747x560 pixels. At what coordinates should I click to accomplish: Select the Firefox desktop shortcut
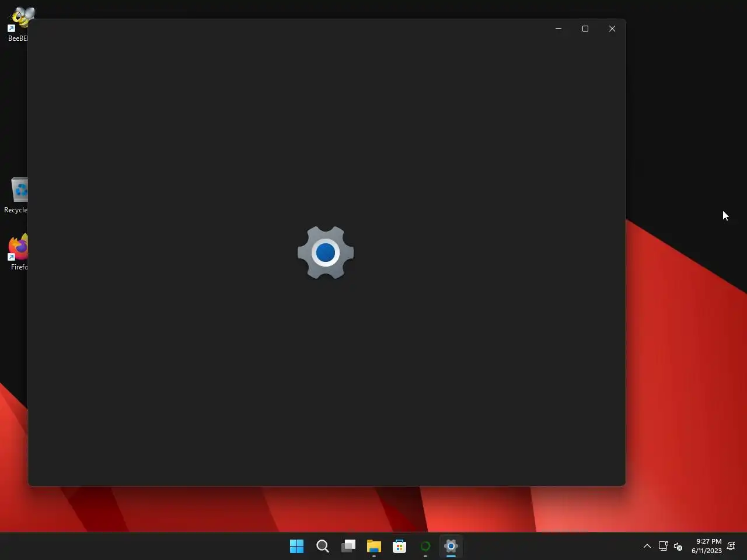pos(18,252)
